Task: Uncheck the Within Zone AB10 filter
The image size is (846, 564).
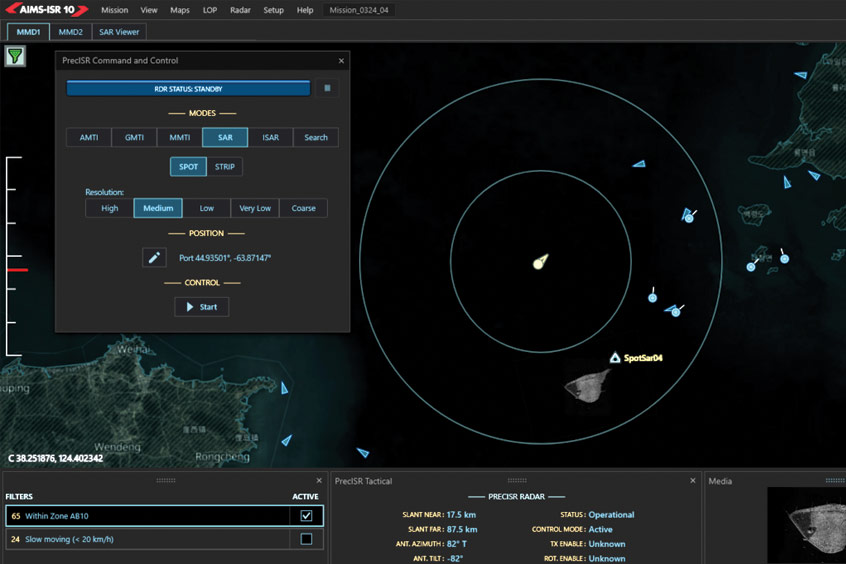Action: click(306, 516)
